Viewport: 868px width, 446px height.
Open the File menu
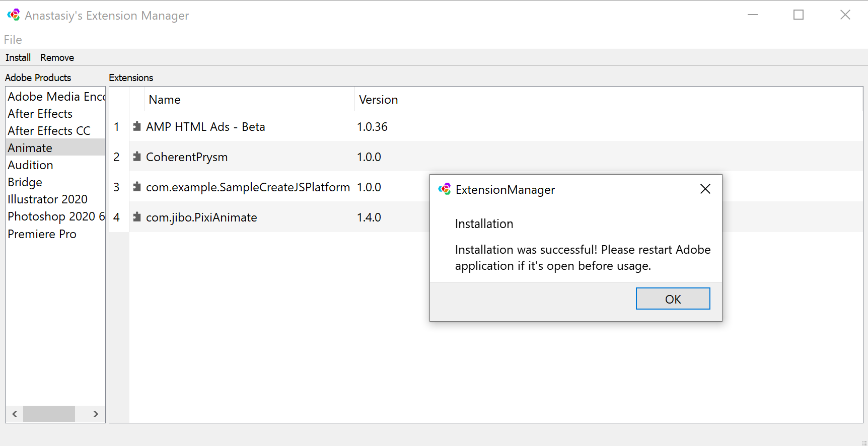[x=13, y=40]
